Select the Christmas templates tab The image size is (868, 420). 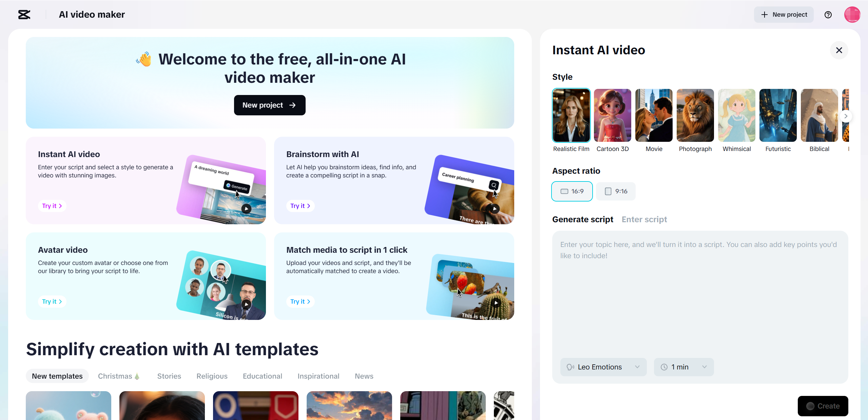tap(118, 376)
